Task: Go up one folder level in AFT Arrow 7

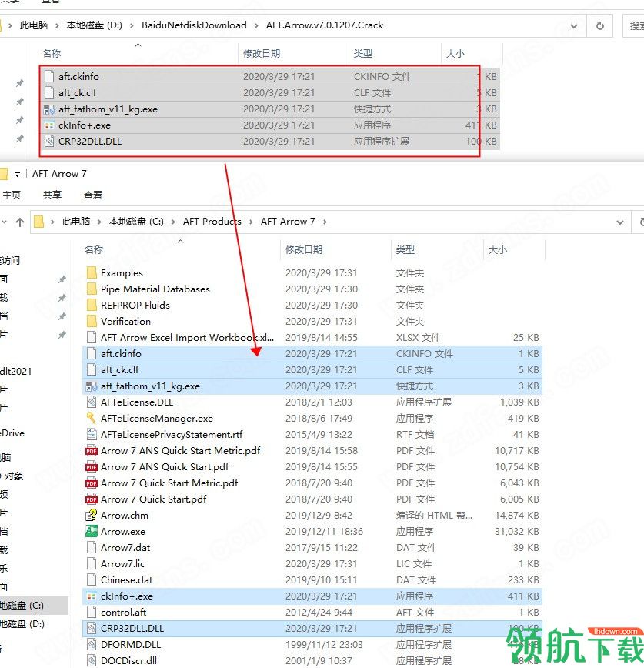Action: [19, 222]
